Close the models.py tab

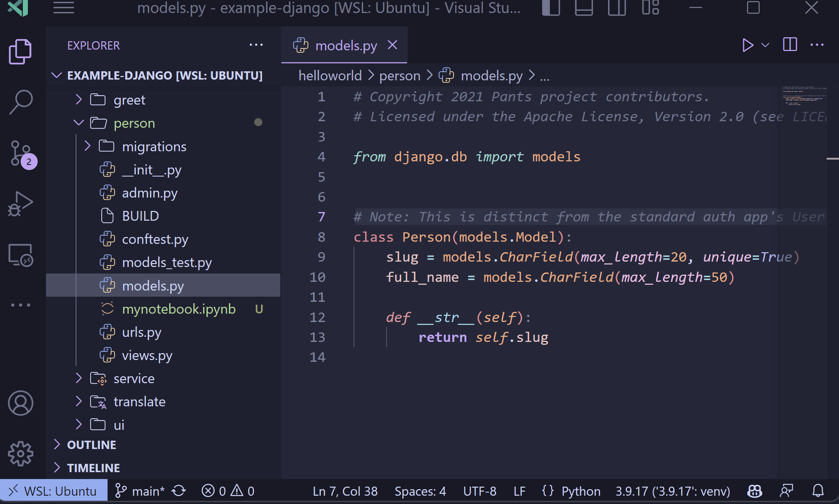tap(393, 45)
